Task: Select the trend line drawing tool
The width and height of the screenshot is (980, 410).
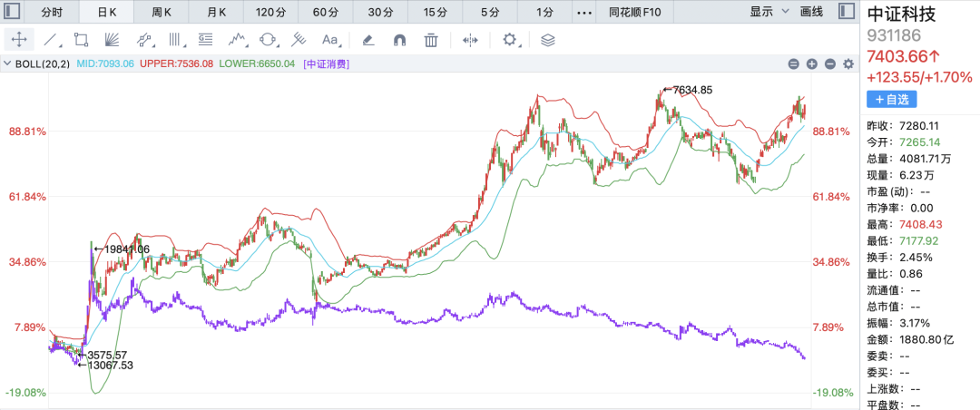Action: coord(50,40)
